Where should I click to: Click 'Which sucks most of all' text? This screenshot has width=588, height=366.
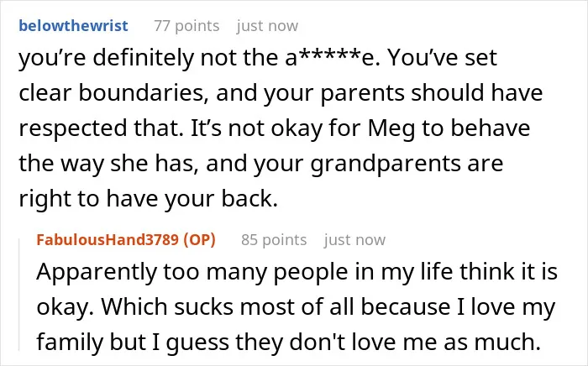[228, 306]
